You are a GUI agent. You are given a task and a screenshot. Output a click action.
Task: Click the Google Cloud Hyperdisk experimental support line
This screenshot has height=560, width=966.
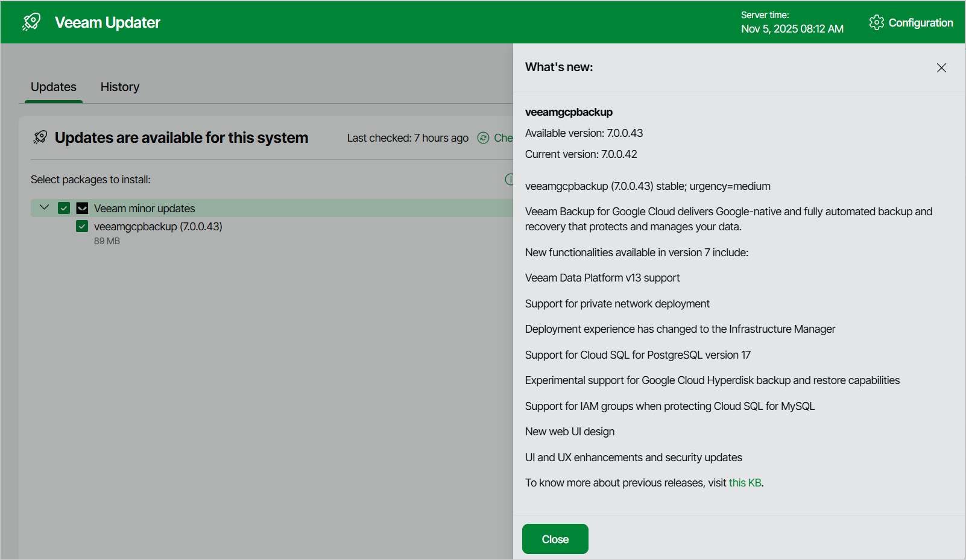click(712, 380)
